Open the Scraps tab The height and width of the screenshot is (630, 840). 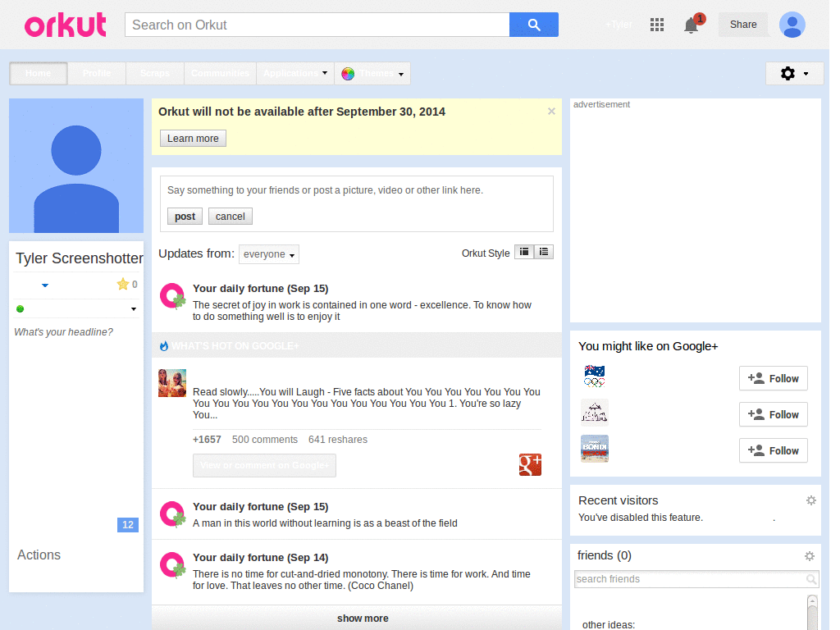(155, 73)
